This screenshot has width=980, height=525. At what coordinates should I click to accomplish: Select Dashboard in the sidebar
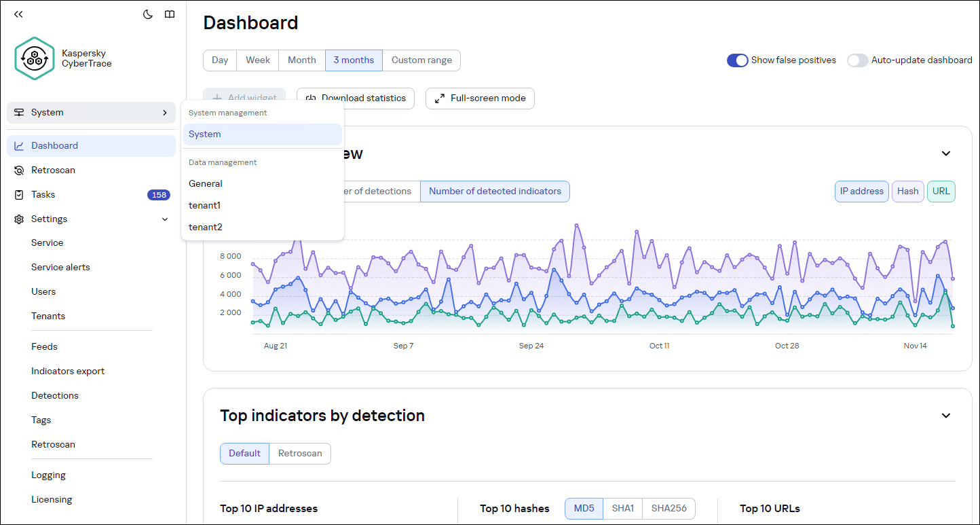pos(54,145)
